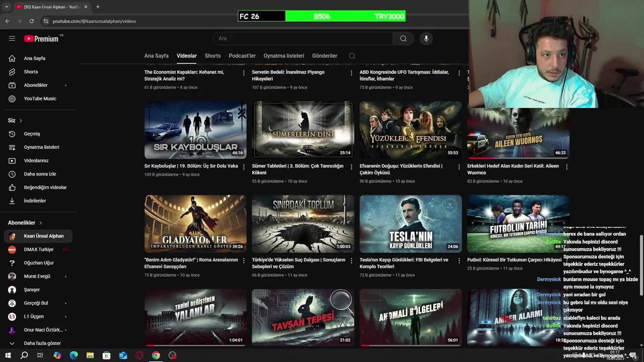Image resolution: width=644 pixels, height=362 pixels.
Task: Open Şanışer channel subscription
Action: pos(38,290)
